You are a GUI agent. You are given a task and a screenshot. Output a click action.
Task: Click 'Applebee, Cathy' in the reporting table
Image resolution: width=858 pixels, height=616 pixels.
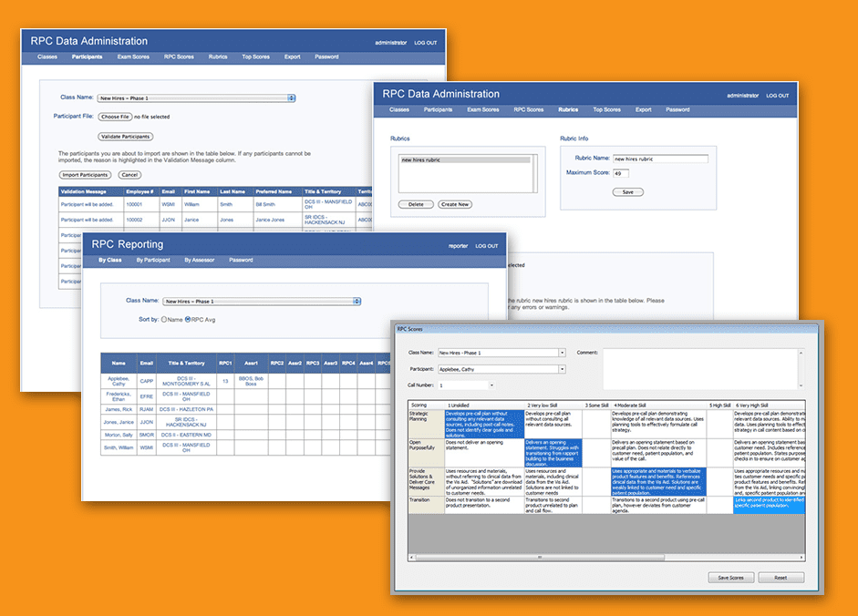coord(119,381)
